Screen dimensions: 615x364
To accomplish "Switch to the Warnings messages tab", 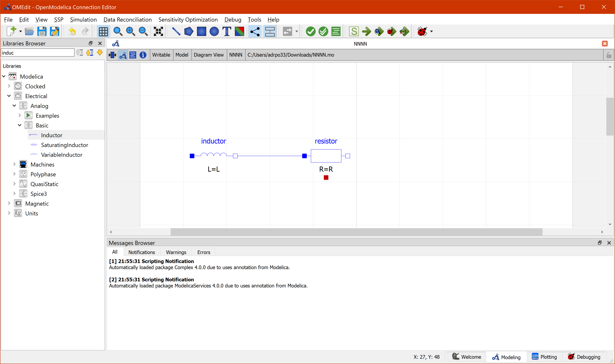I will pyautogui.click(x=176, y=252).
